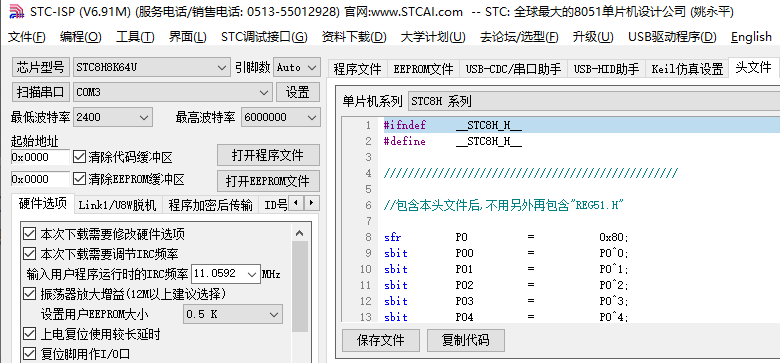This screenshot has height=363, width=780.
Task: Open the USB驱动程序(D) menu
Action: pos(672,37)
